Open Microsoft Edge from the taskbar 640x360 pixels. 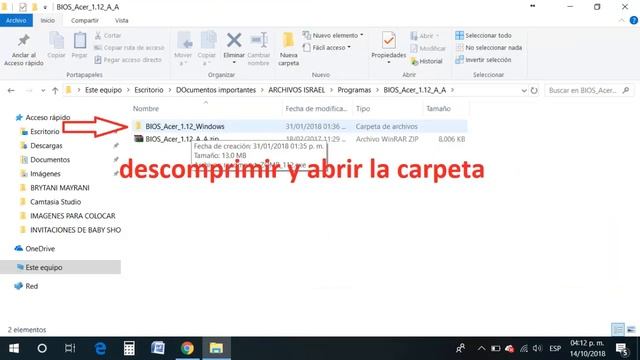[100, 348]
